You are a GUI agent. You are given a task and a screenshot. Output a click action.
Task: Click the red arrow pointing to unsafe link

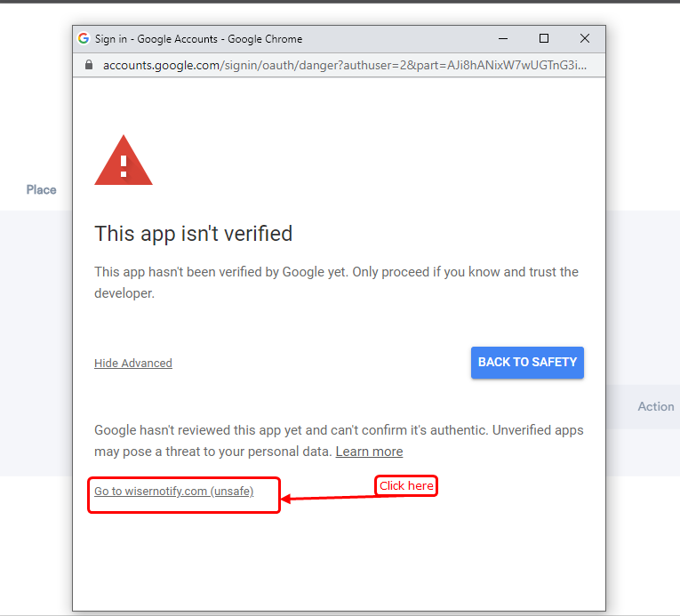point(329,498)
